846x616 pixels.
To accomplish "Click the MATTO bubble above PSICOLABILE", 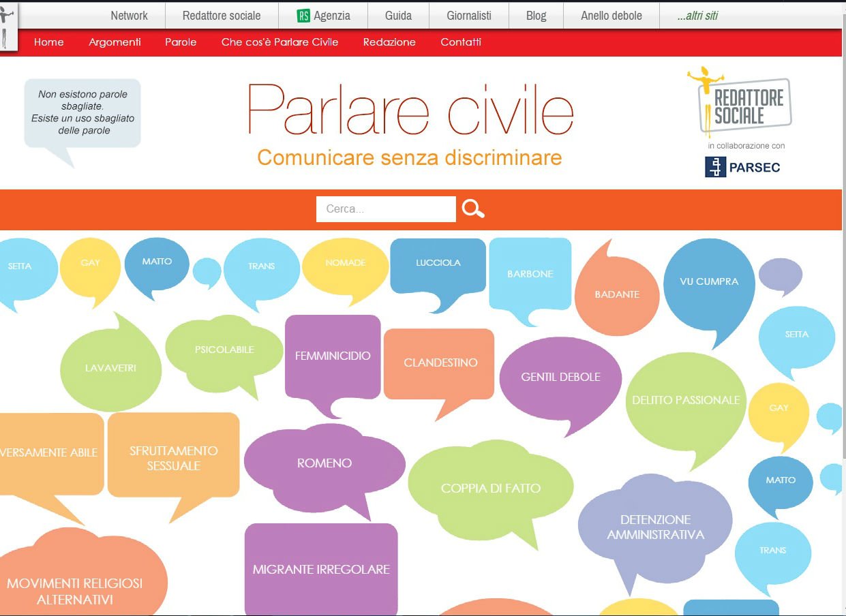I will pyautogui.click(x=157, y=267).
